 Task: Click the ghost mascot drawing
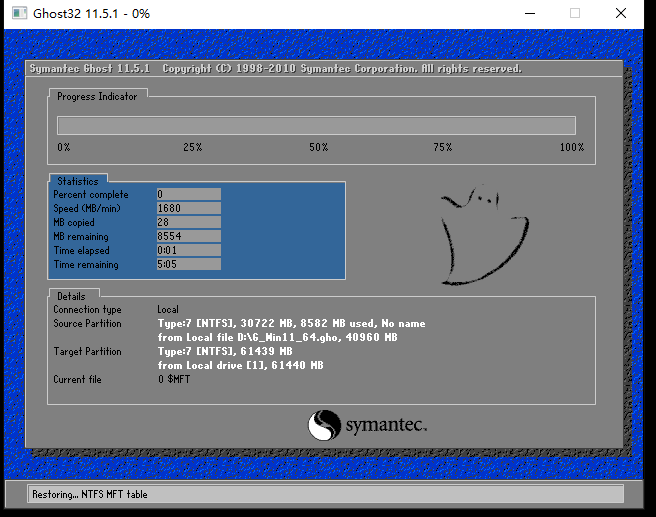coord(485,238)
